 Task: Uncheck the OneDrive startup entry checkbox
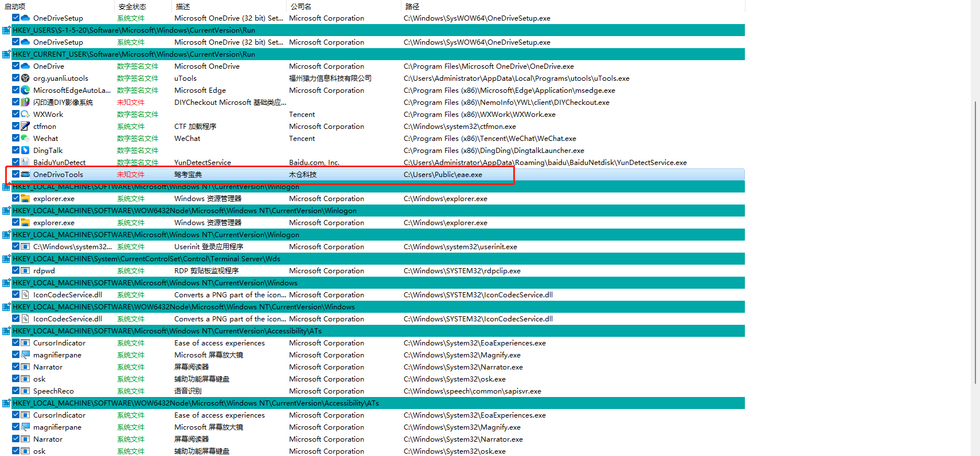pyautogui.click(x=15, y=66)
